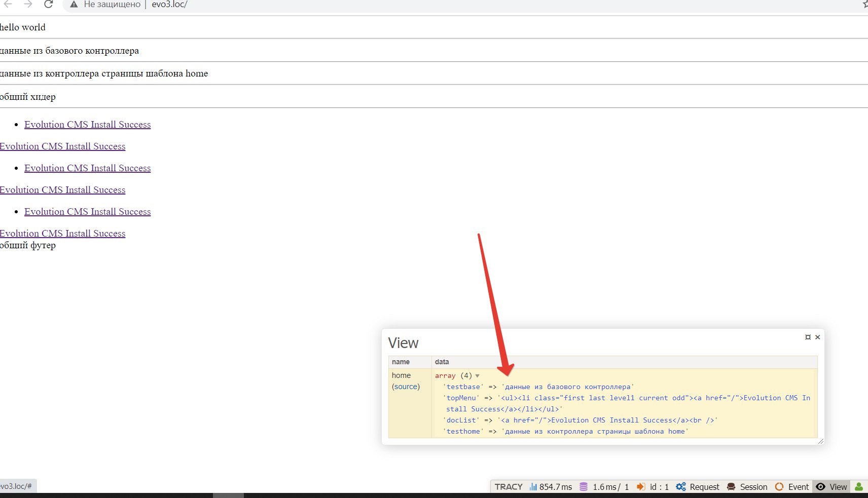This screenshot has height=498, width=868.
Task: Open the link directly above 'общий футер'
Action: [62, 234]
